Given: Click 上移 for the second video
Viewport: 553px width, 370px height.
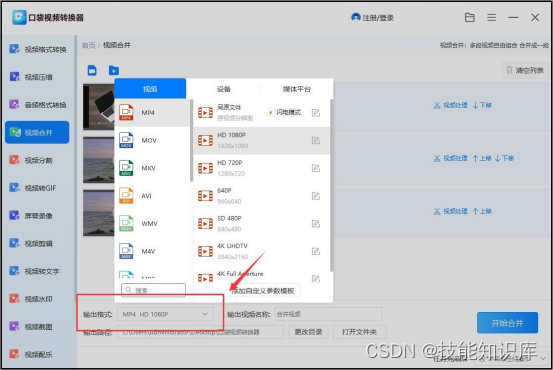Looking at the screenshot, I should (482, 158).
